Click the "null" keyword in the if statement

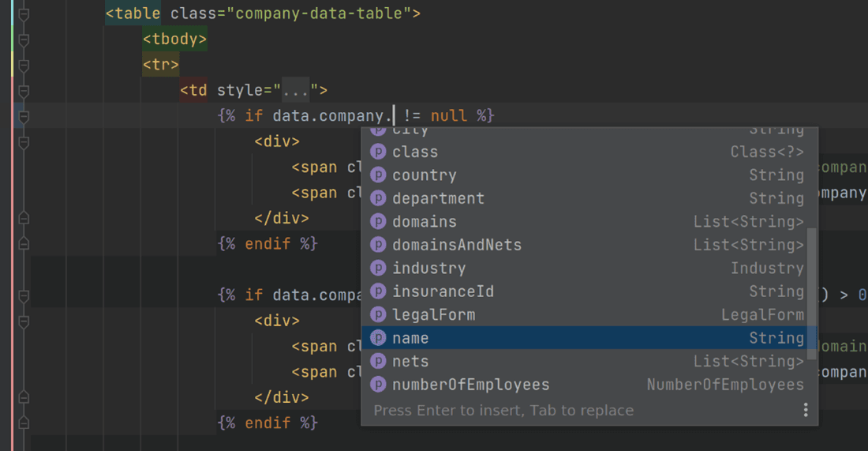(x=448, y=115)
